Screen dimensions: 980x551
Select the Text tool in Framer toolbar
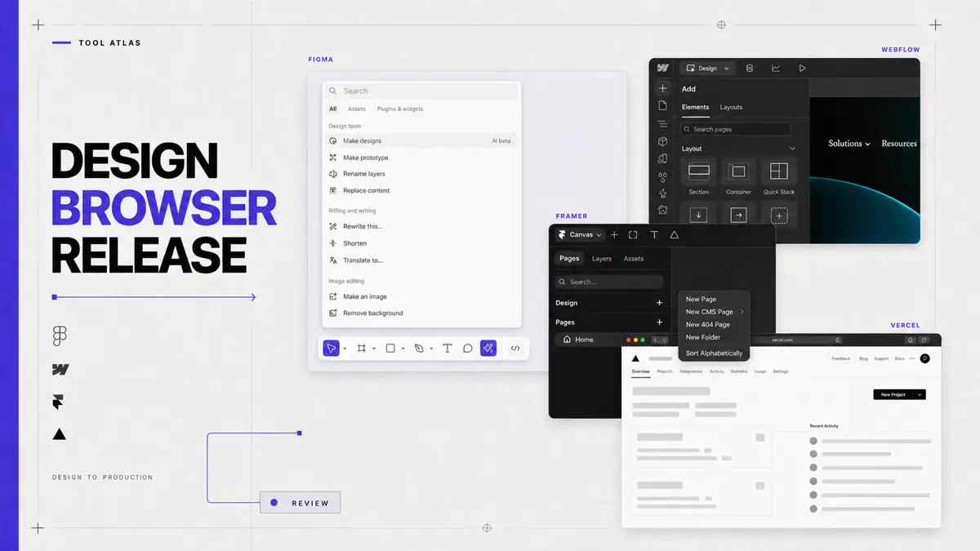coord(654,235)
